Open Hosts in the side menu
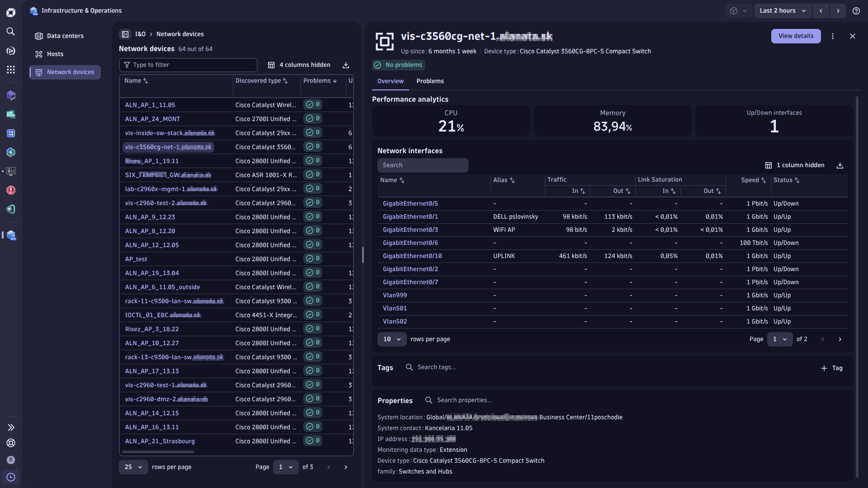Viewport: 868px width, 488px height. [55, 54]
